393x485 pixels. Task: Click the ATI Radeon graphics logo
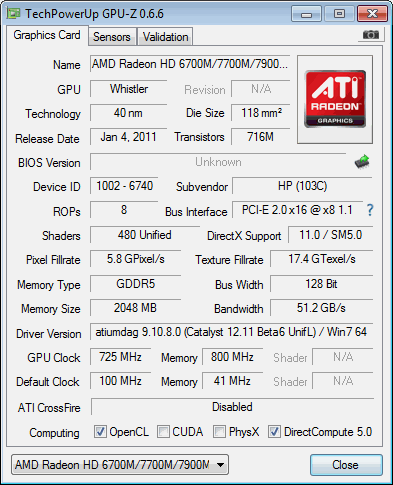(335, 99)
